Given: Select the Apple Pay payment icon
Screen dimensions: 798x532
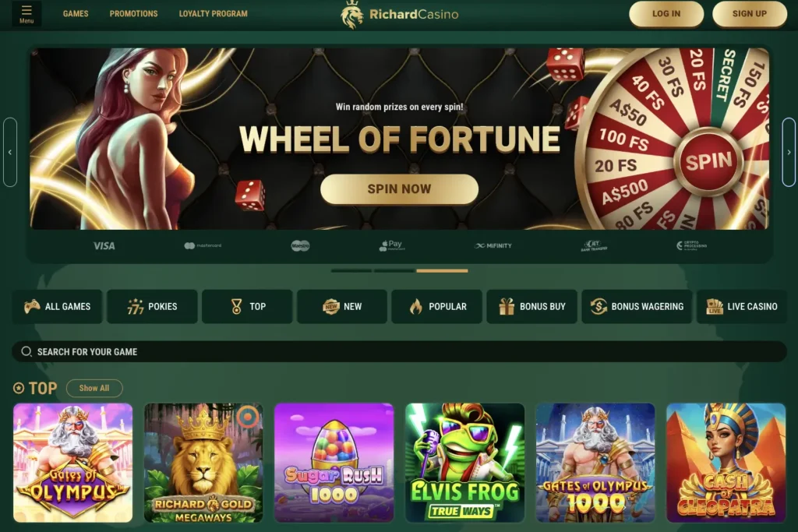Looking at the screenshot, I should click(392, 245).
